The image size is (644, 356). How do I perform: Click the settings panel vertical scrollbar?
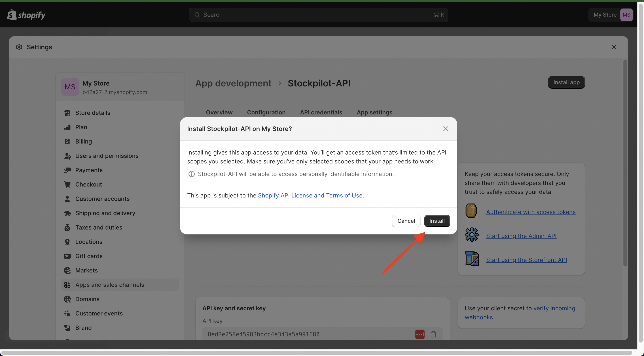(625, 163)
